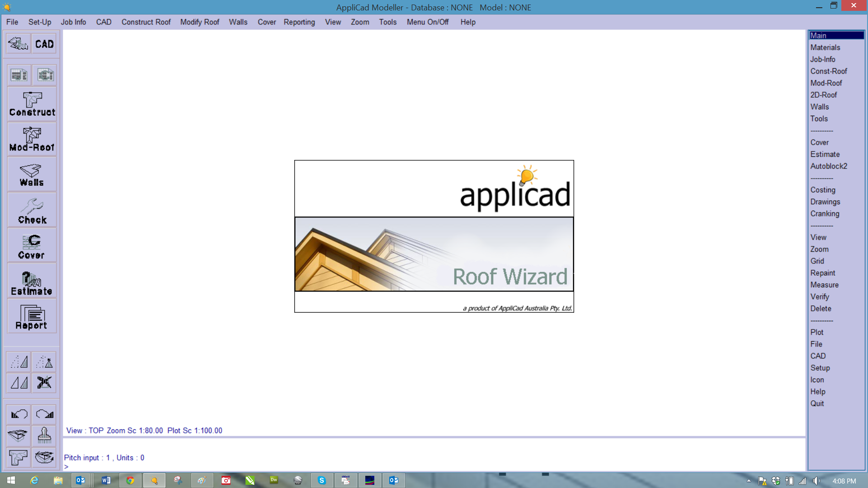Image resolution: width=868 pixels, height=488 pixels.
Task: Select the Walls icon in left toolbar
Action: [x=32, y=175]
